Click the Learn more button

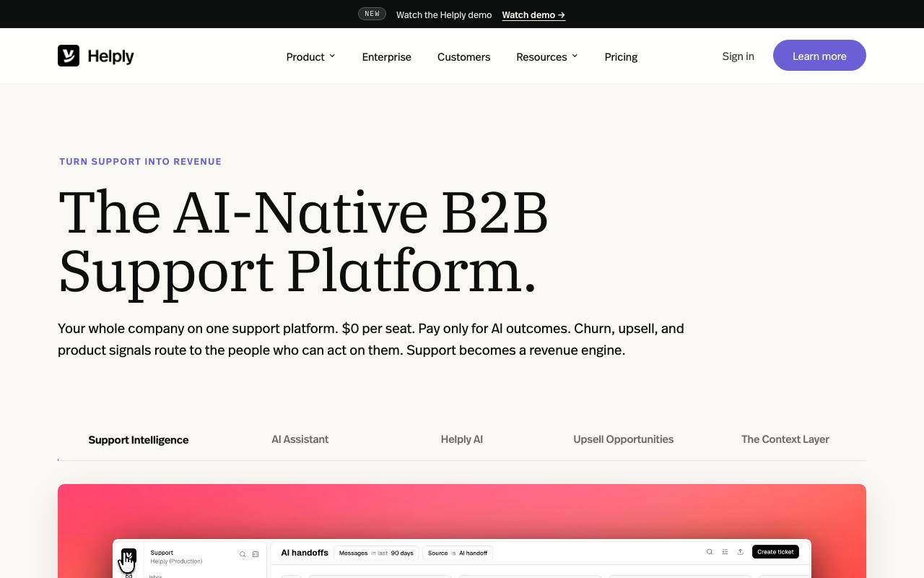click(819, 56)
